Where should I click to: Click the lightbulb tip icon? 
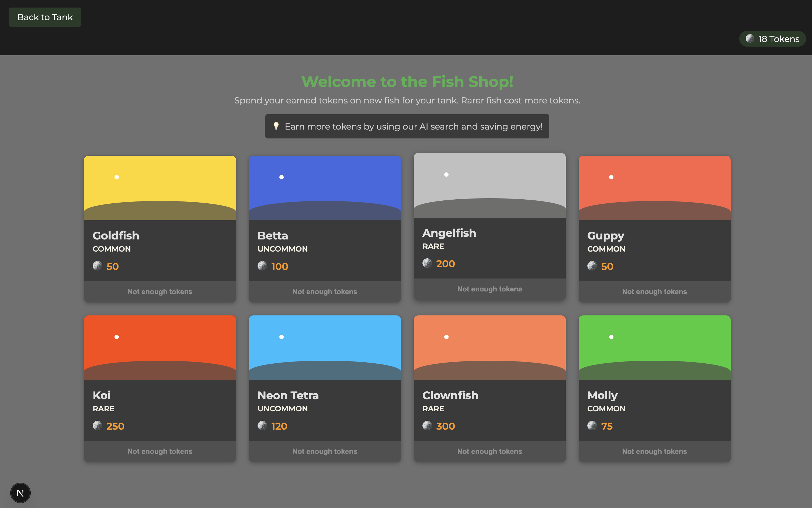click(276, 126)
